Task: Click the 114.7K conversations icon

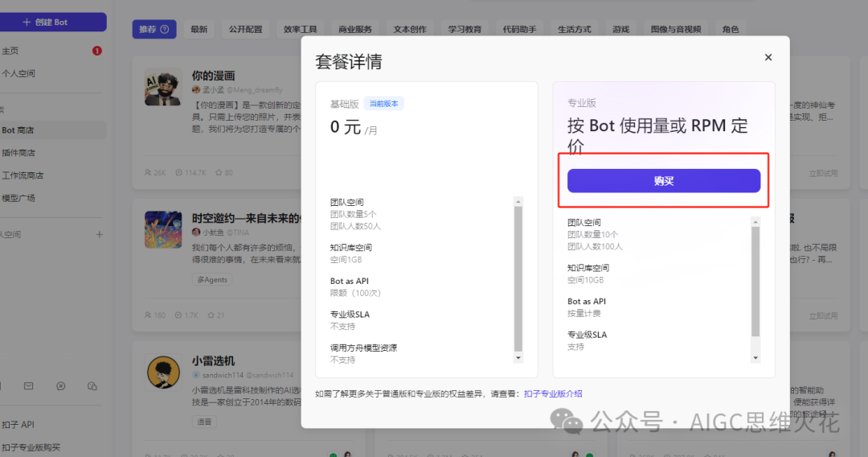Action: pyautogui.click(x=178, y=173)
